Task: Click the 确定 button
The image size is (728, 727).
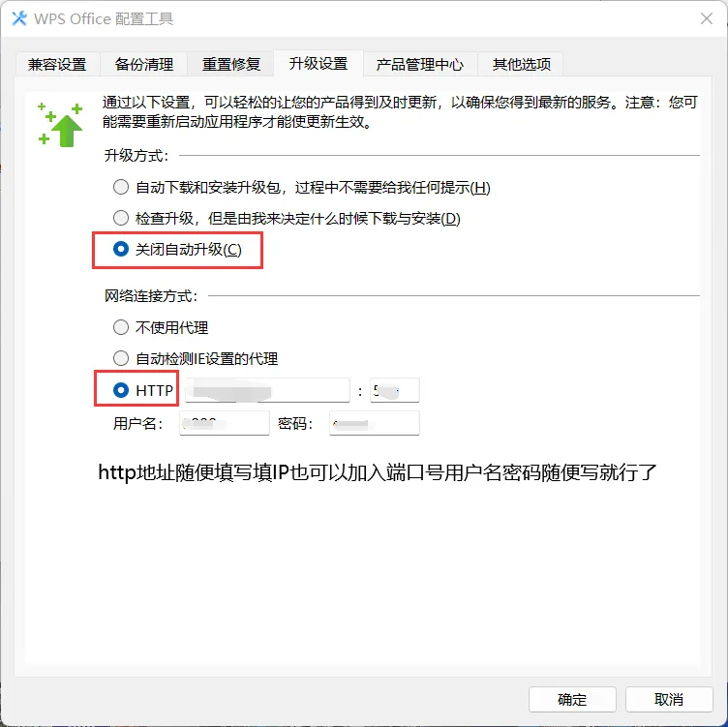Action: 572,699
